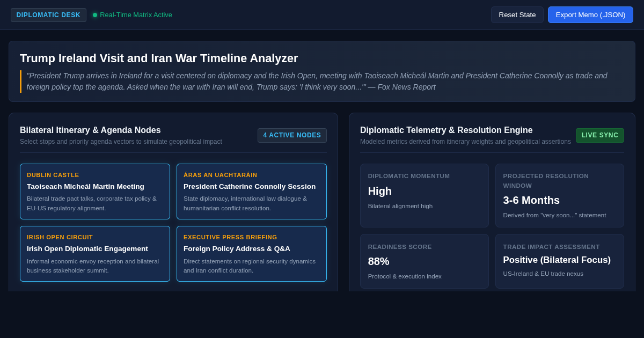Click the green Real-Time Matrix status dot
This screenshot has width=644, height=338.
coord(95,15)
